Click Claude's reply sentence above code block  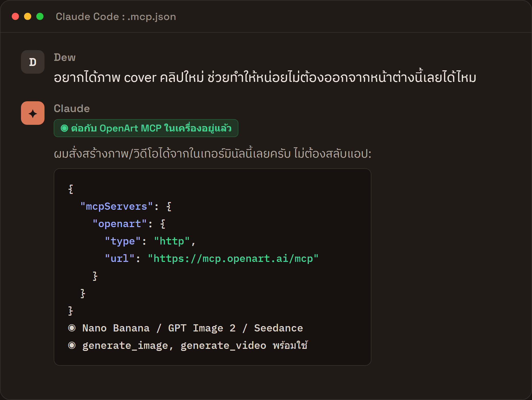click(213, 153)
